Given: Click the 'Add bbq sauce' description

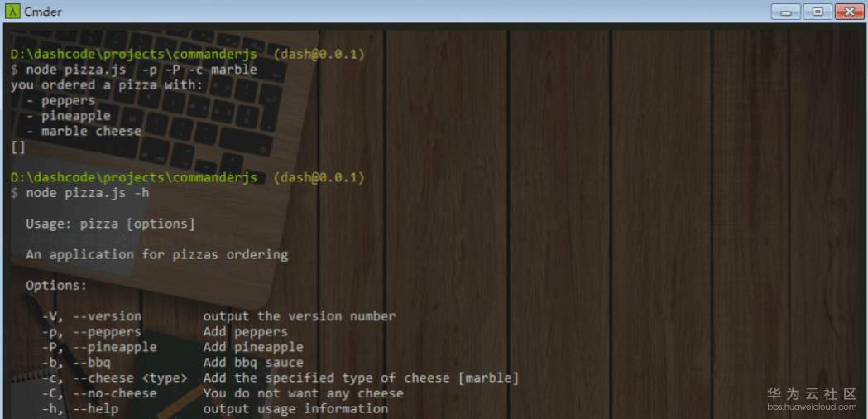Looking at the screenshot, I should pyautogui.click(x=253, y=363).
